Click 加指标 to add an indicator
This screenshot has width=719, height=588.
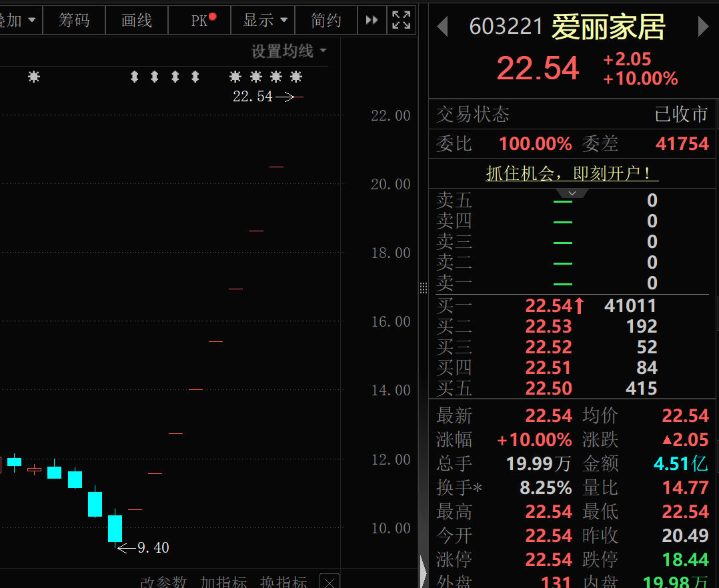(x=223, y=581)
